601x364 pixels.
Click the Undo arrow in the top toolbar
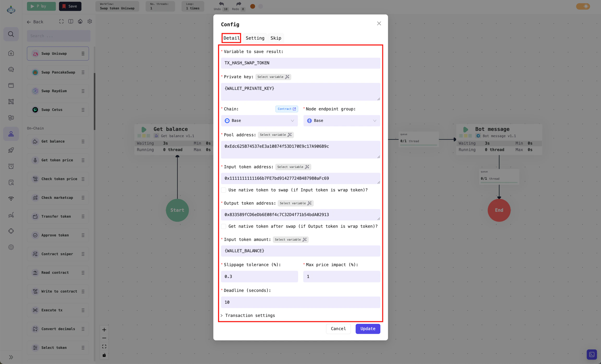(221, 4)
